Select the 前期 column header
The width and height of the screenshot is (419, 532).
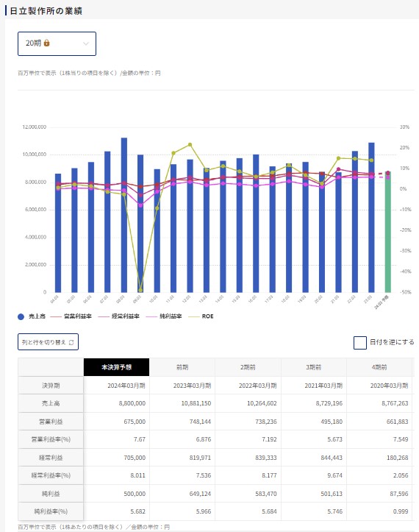click(x=182, y=367)
